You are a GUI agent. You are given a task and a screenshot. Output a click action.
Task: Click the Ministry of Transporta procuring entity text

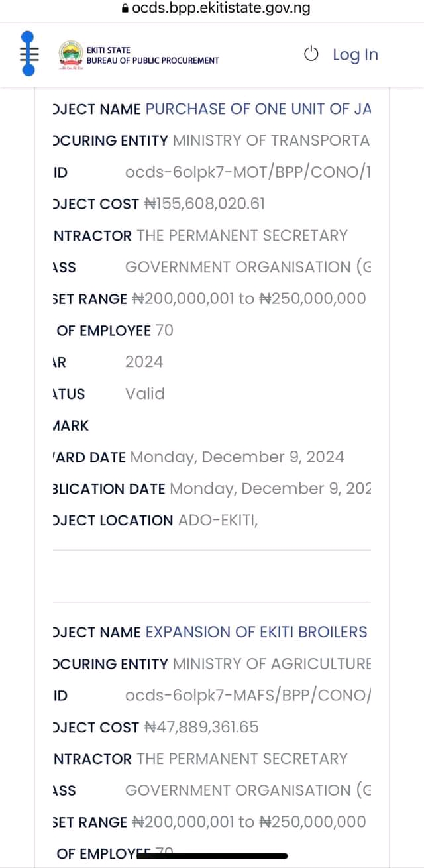tap(271, 140)
